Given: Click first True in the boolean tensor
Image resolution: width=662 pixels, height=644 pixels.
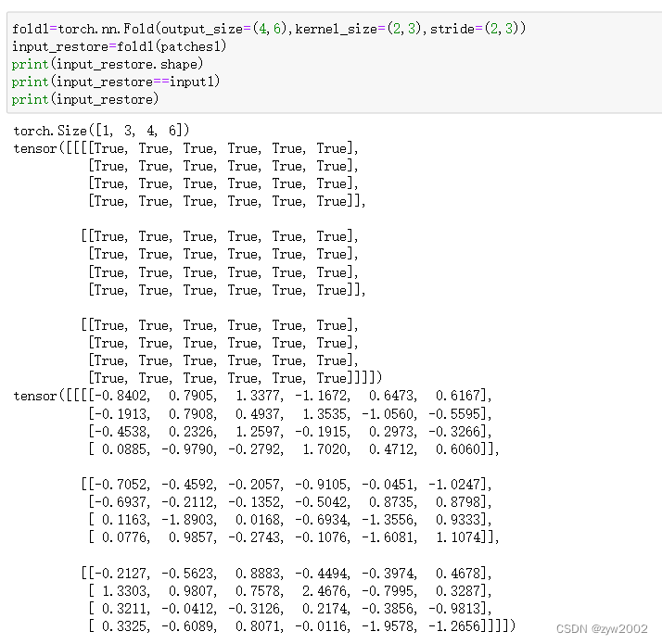Looking at the screenshot, I should [x=109, y=148].
